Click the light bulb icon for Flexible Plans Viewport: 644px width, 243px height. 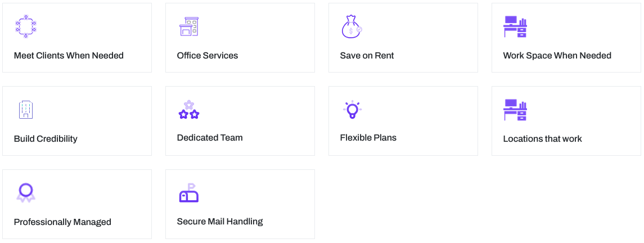pos(352,109)
